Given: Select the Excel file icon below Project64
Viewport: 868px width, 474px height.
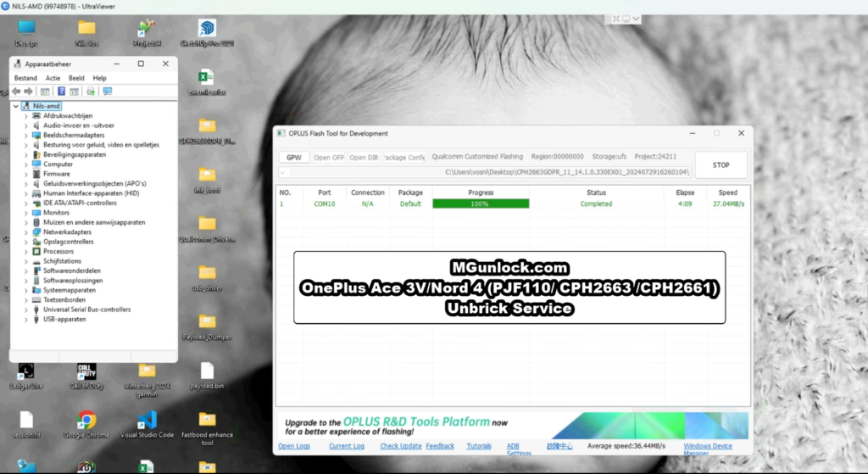Looking at the screenshot, I should [x=146, y=467].
